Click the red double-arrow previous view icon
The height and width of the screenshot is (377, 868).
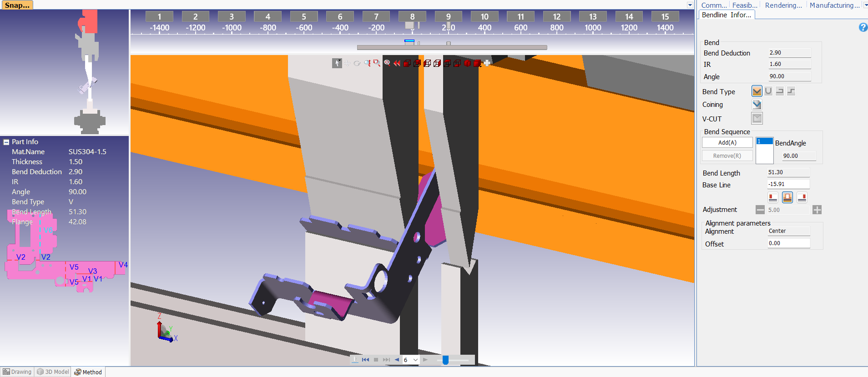pyautogui.click(x=397, y=63)
